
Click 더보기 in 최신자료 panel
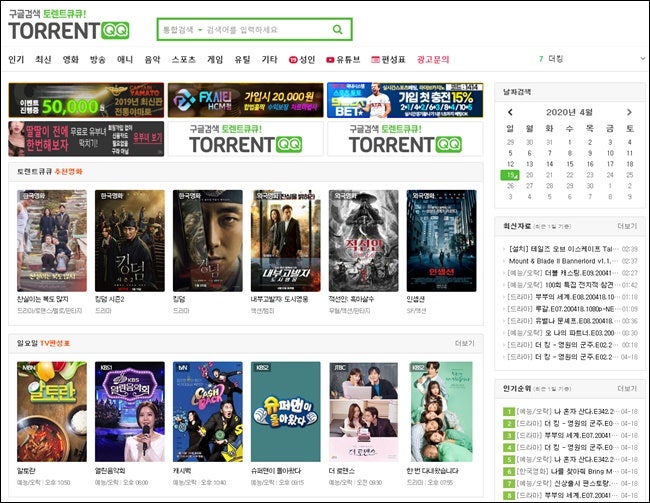[x=627, y=226]
